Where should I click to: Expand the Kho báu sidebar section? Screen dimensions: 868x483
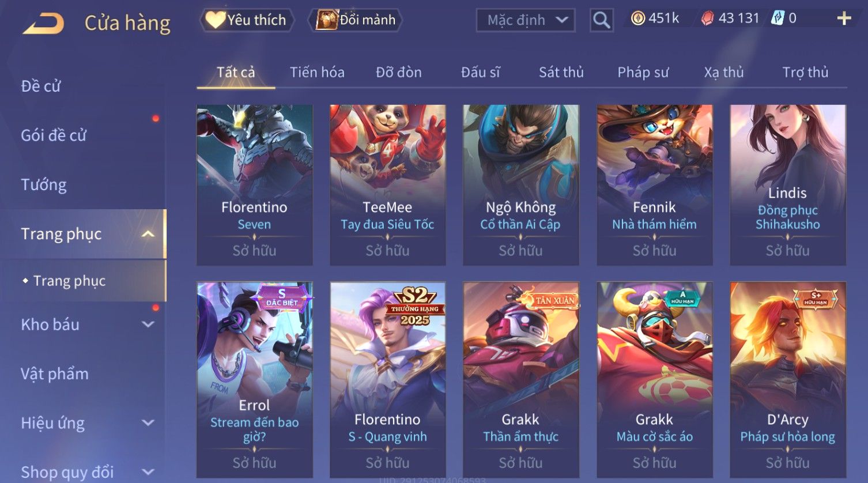(x=148, y=324)
